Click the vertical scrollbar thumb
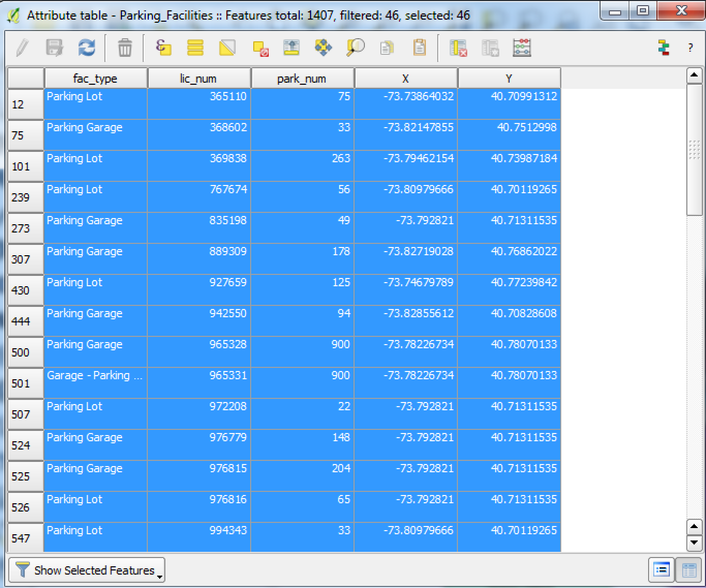This screenshot has height=588, width=706. (x=694, y=150)
